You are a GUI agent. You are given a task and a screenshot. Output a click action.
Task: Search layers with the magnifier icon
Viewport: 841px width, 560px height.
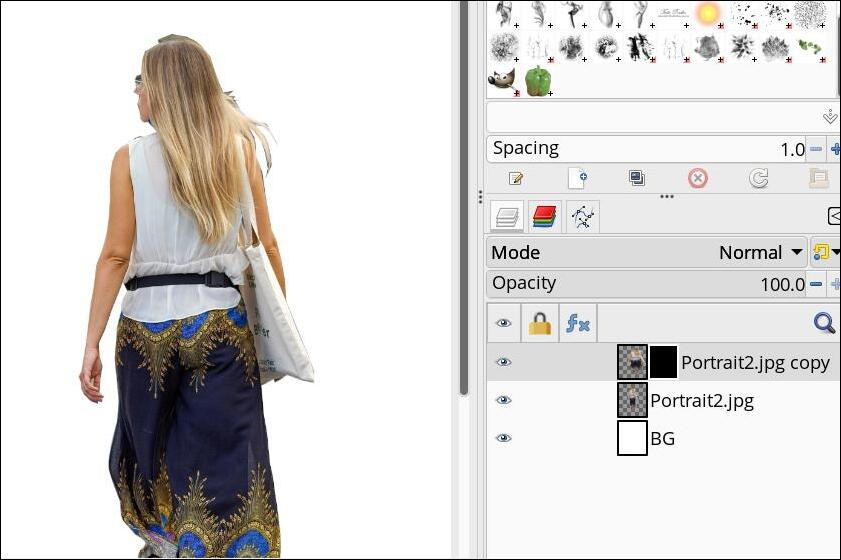coord(824,323)
